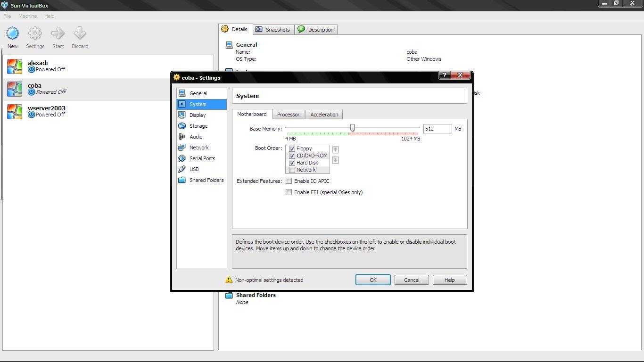Click the Non-optimal settings detected message

[x=269, y=280]
